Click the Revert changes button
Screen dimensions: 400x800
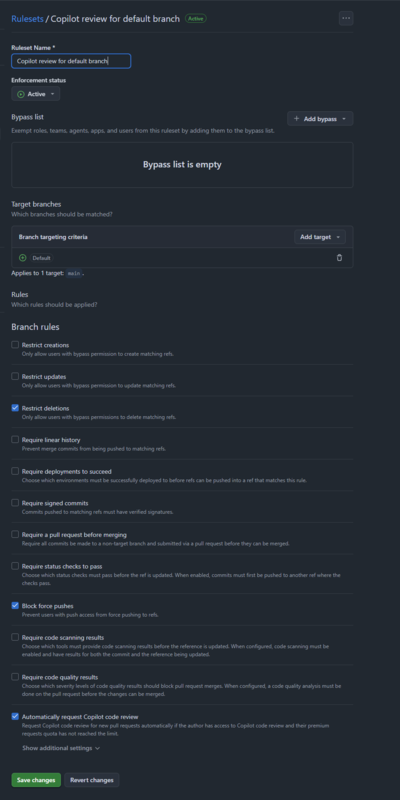[92, 780]
